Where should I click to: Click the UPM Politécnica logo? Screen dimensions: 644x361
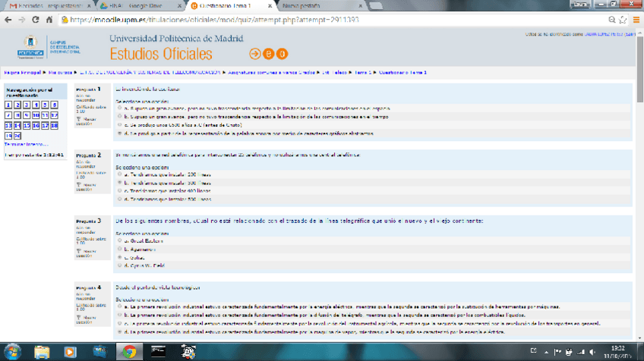pos(30,47)
